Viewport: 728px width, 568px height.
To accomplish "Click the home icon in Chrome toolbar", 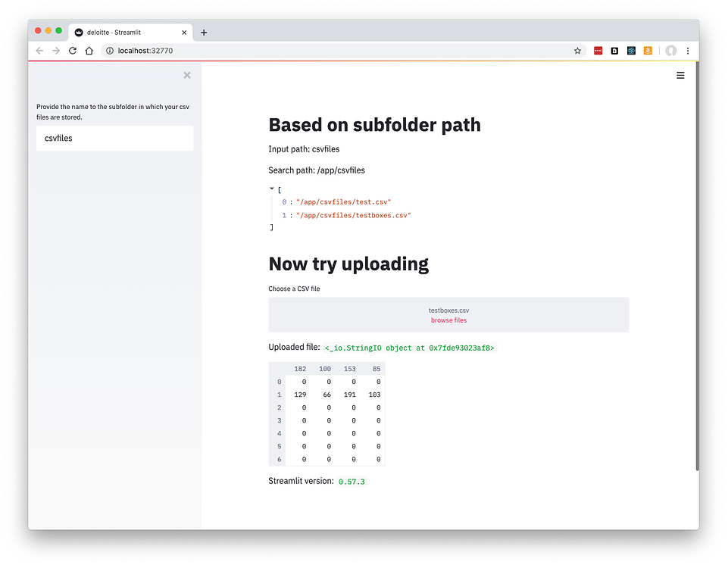I will (x=88, y=50).
